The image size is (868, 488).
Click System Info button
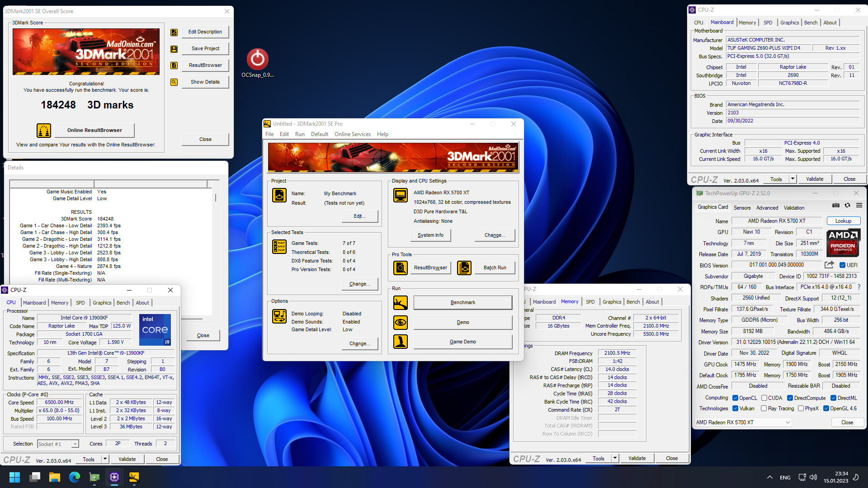430,235
